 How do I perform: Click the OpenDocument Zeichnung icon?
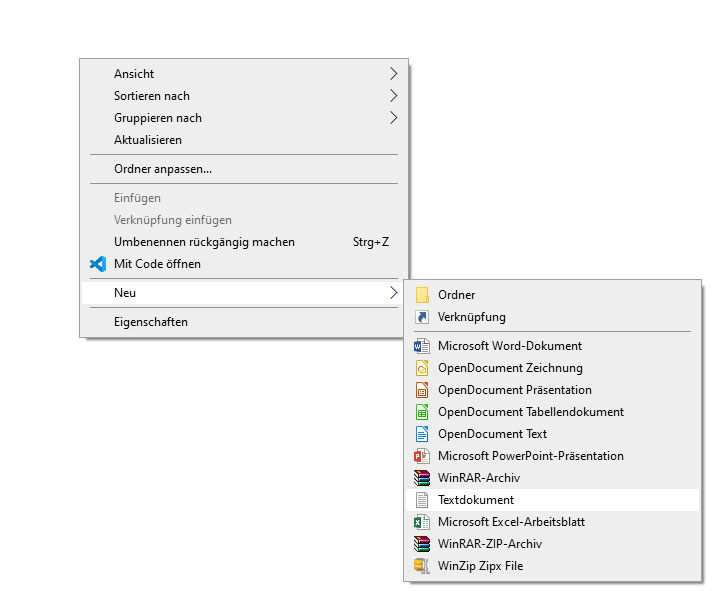click(x=422, y=368)
